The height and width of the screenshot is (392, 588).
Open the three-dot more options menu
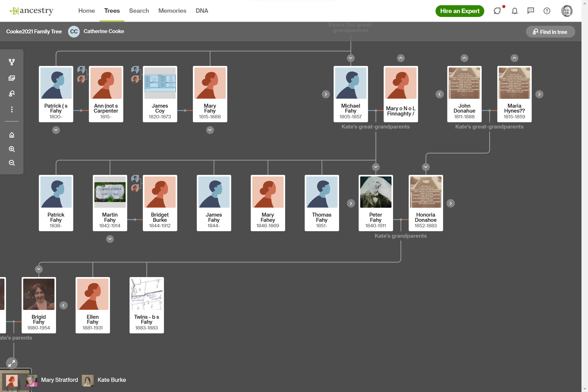pyautogui.click(x=12, y=109)
